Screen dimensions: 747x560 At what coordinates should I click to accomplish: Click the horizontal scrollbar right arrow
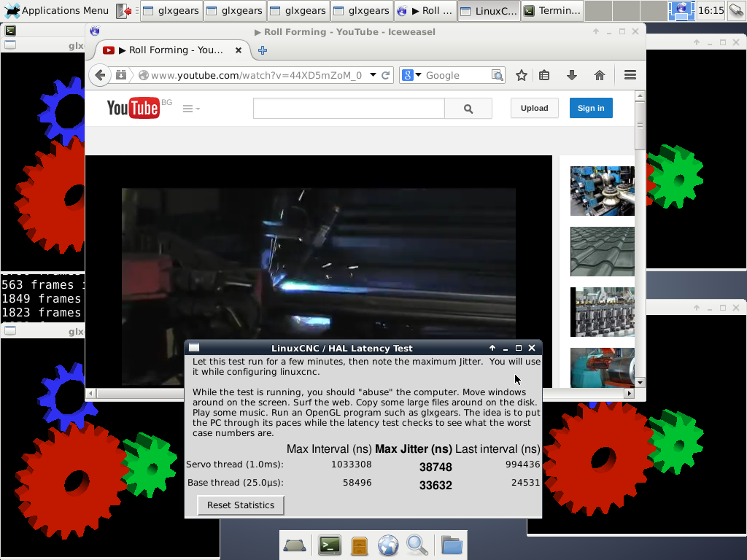(630, 393)
